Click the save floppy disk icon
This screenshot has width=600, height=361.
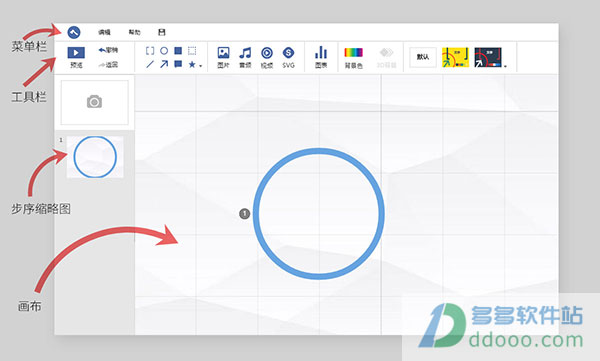[x=162, y=32]
